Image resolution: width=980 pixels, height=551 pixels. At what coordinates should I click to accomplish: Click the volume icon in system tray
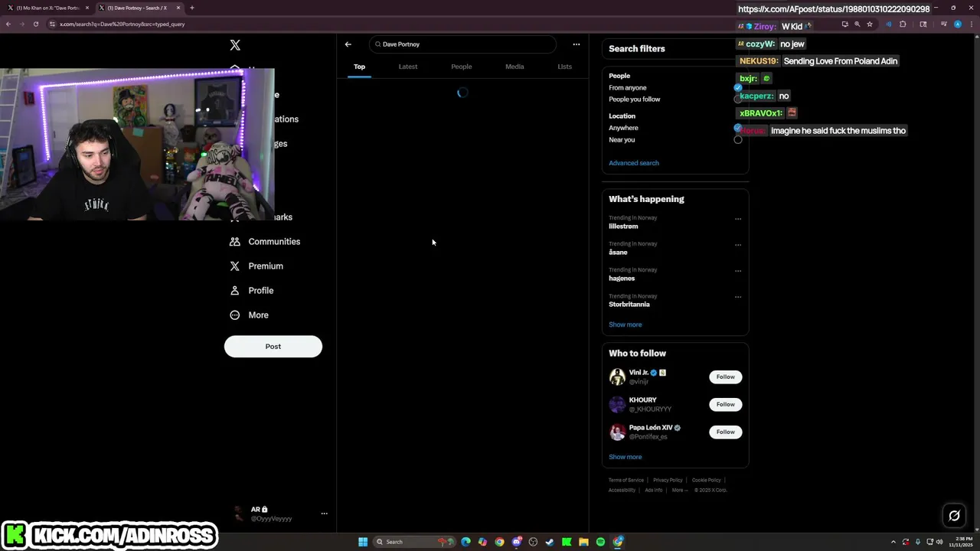pyautogui.click(x=939, y=542)
